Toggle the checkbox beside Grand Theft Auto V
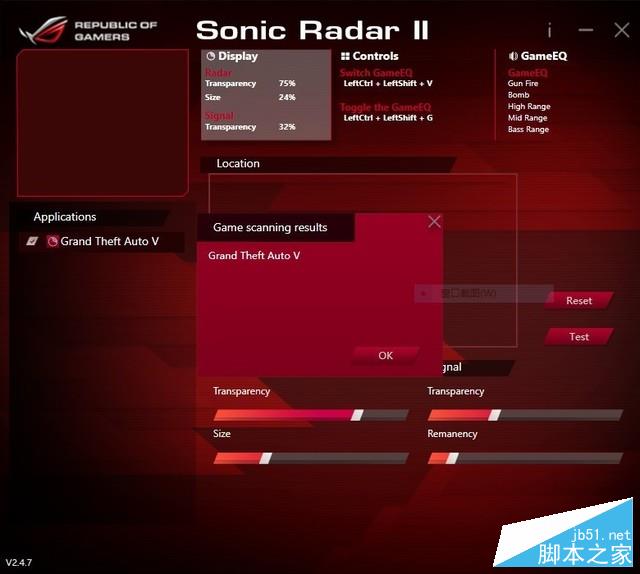Screen dimensions: 640x574 click(32, 241)
